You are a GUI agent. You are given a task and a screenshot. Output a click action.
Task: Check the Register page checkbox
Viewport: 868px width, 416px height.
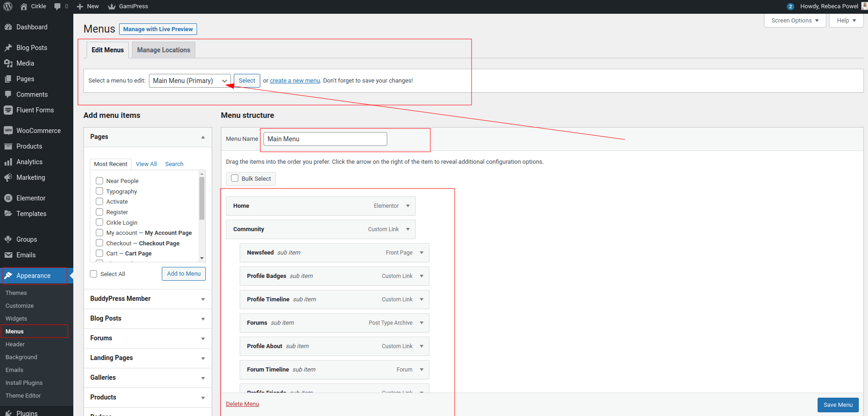click(99, 212)
